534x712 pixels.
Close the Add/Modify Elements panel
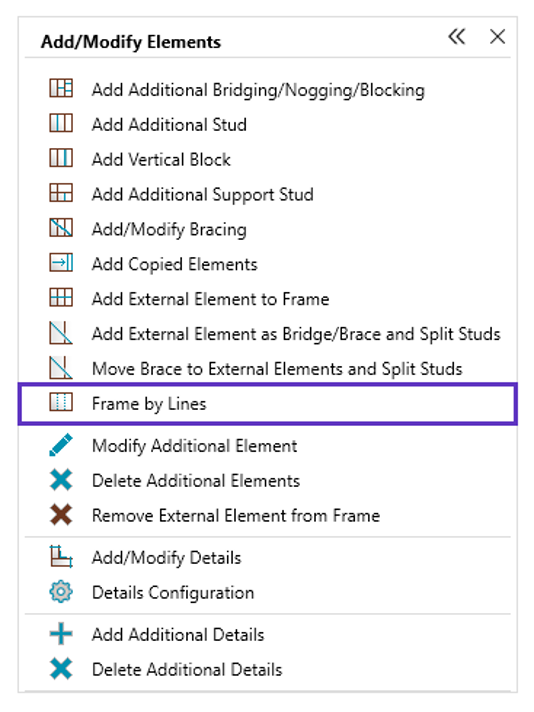tap(498, 36)
